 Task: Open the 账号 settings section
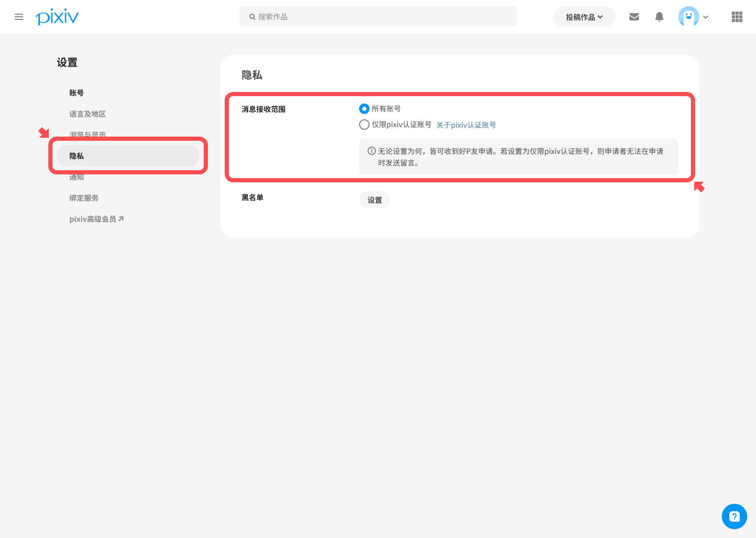pyautogui.click(x=77, y=93)
